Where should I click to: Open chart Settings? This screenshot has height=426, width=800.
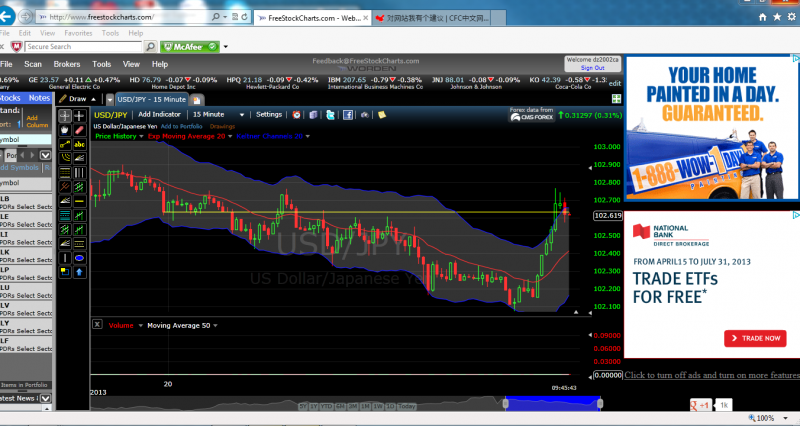coord(269,115)
